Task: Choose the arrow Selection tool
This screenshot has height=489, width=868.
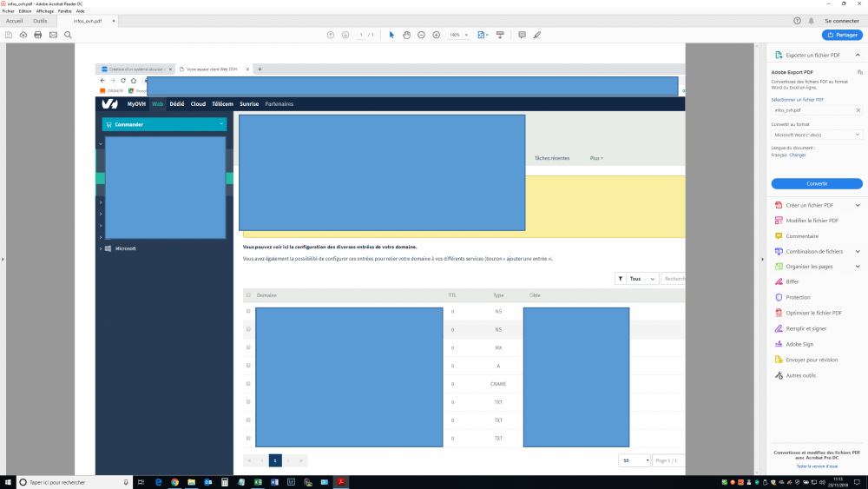Action: point(391,35)
